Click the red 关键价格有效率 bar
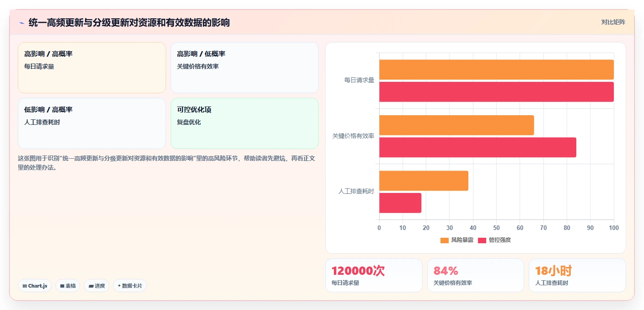The image size is (644, 310). click(478, 147)
